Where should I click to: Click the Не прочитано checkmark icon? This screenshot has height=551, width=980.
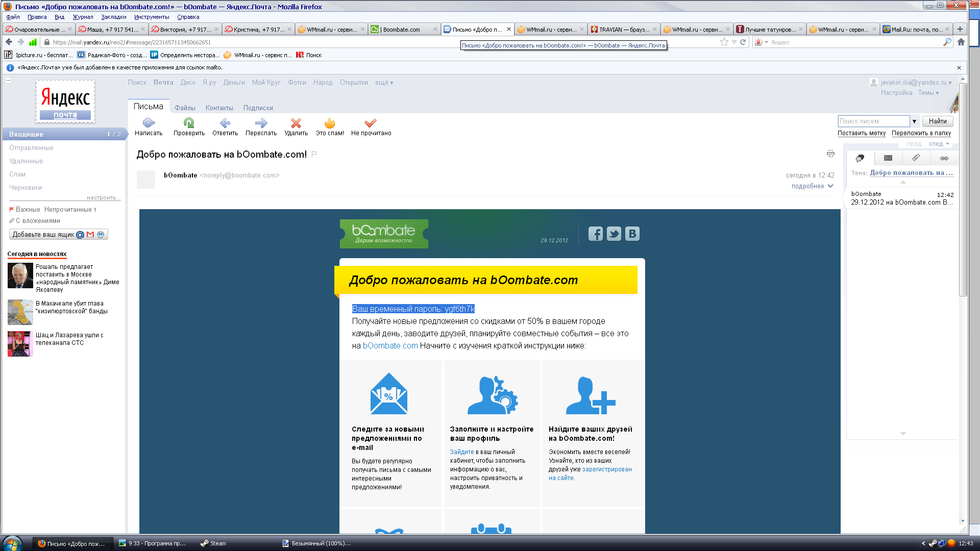coord(371,123)
